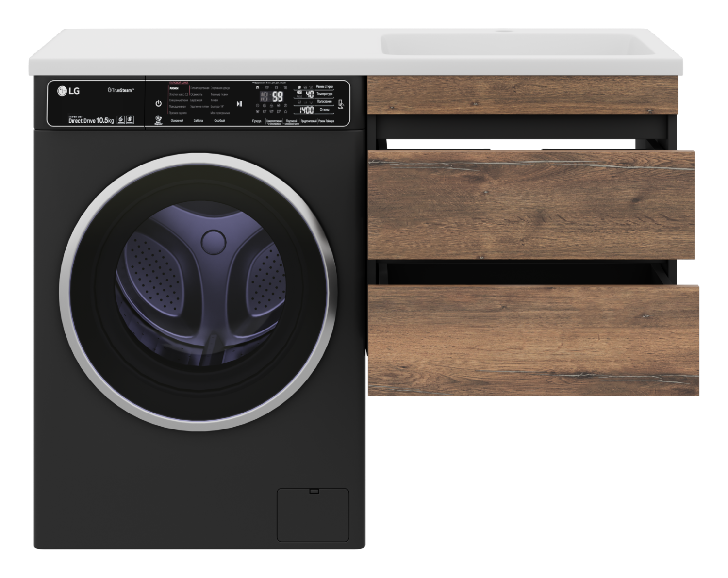Image resolution: width=728 pixels, height=578 pixels.
Task: Toggle the Паровой steam option
Action: coord(291,121)
